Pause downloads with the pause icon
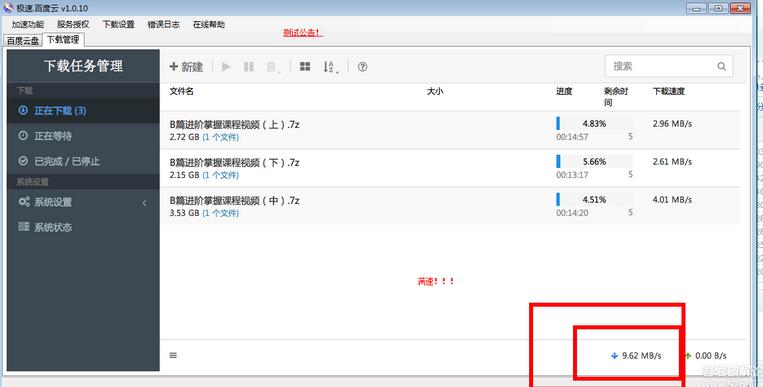The image size is (763, 387). (249, 67)
